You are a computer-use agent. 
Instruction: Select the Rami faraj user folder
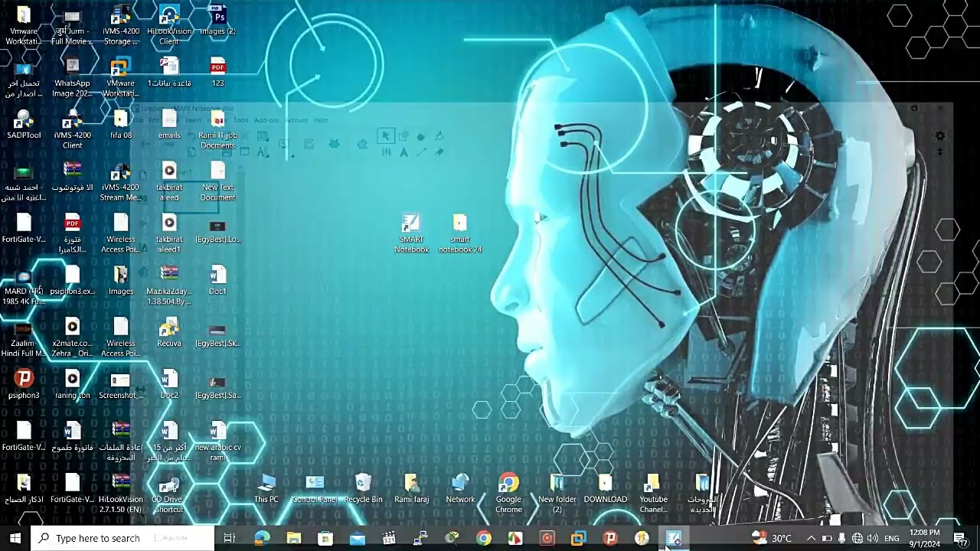[411, 489]
